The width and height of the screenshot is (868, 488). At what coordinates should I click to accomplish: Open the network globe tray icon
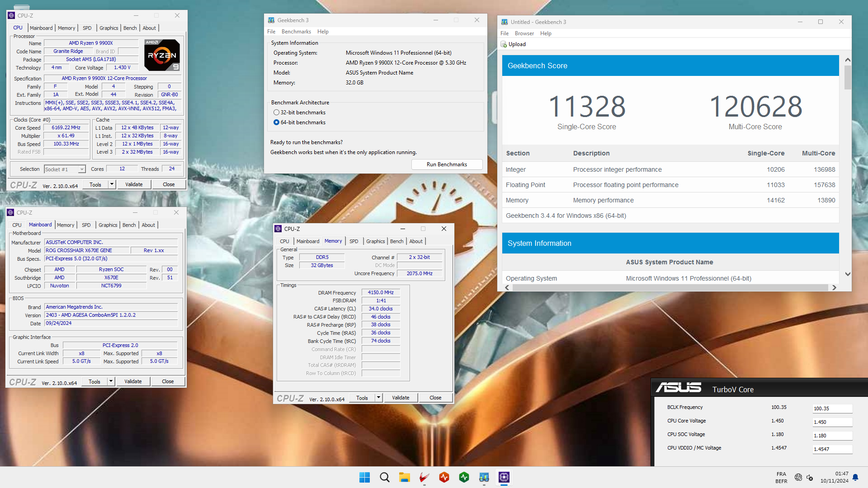[798, 477]
